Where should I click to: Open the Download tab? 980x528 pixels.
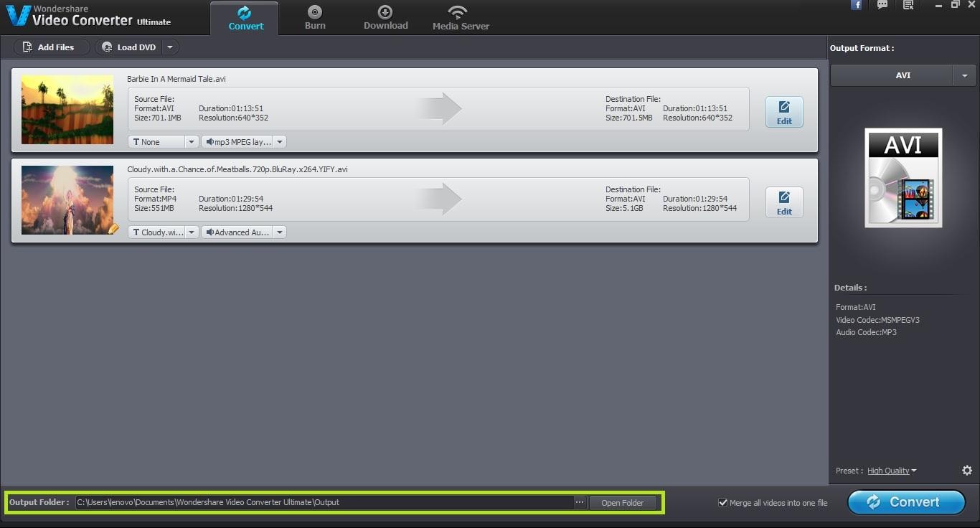pos(385,18)
